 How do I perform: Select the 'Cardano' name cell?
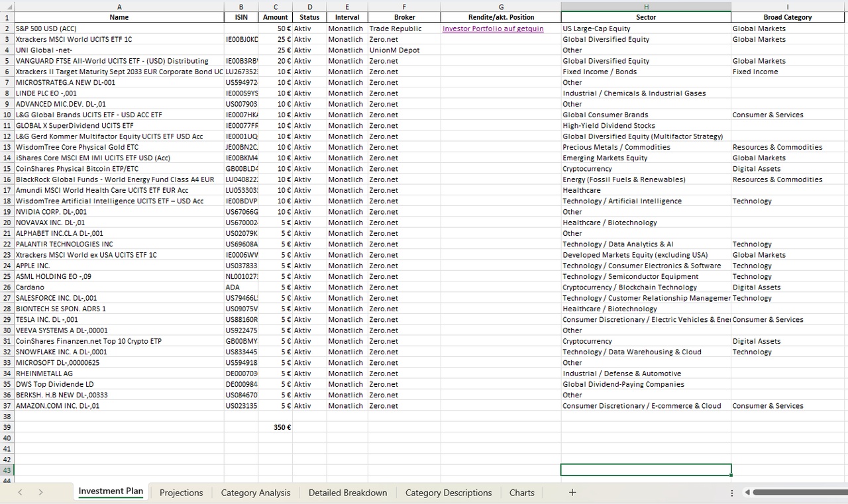[x=119, y=287]
